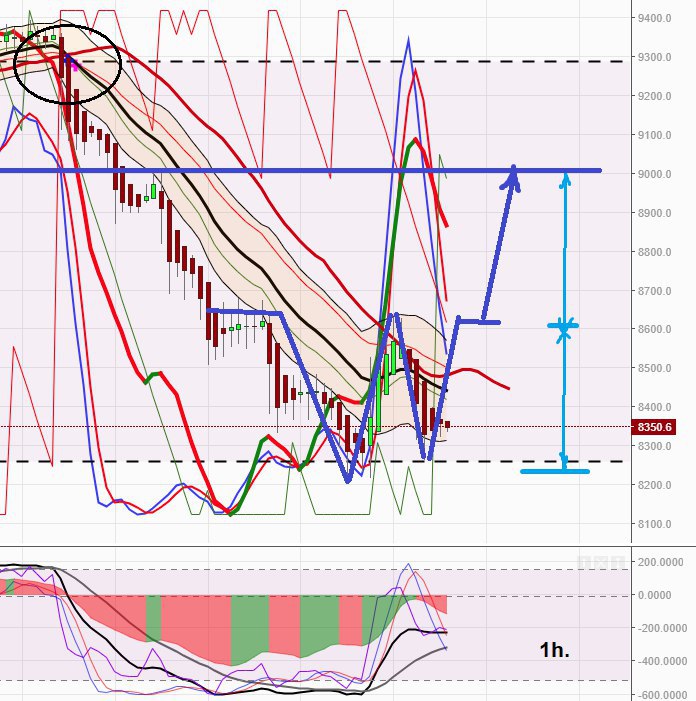Screen dimensions: 696x701
Task: Click the 0.0000 indicator scale label
Action: tap(654, 595)
